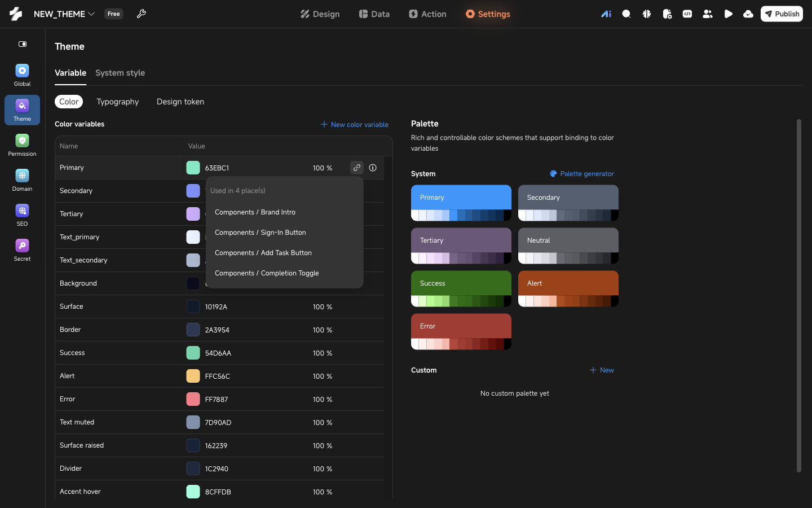The image size is (812, 508).
Task: Open Global settings in sidebar
Action: 22,75
